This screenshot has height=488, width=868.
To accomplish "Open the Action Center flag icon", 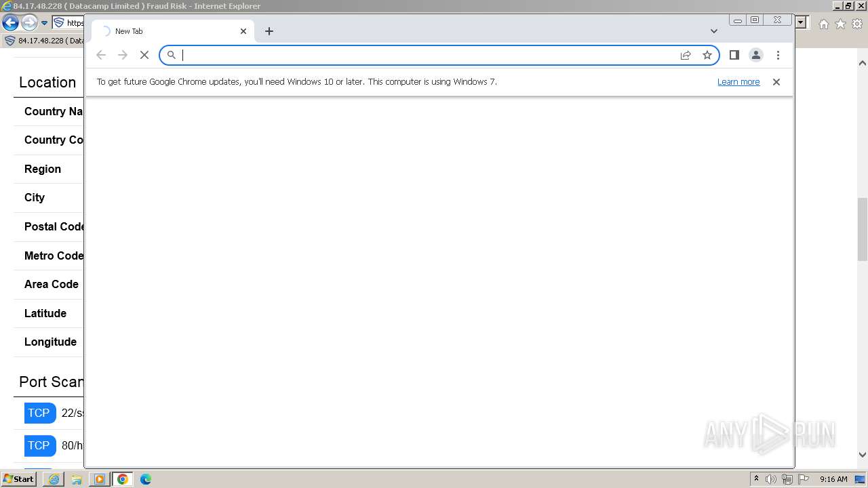I will [802, 479].
